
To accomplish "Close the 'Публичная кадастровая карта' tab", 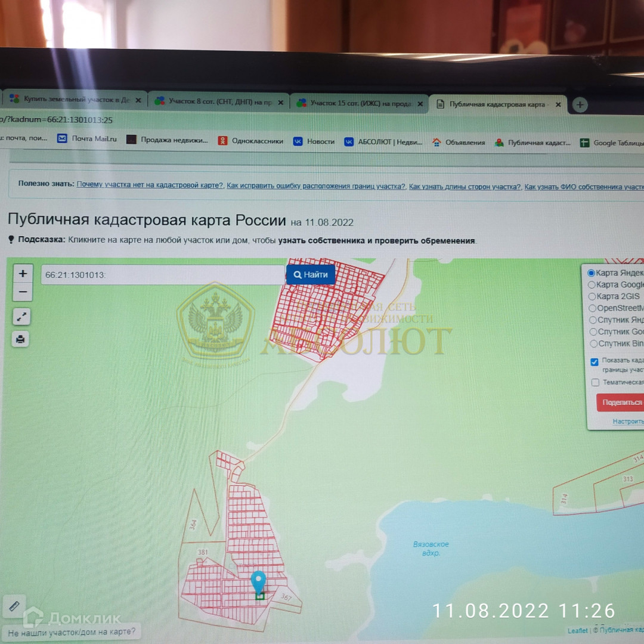I will 558,105.
